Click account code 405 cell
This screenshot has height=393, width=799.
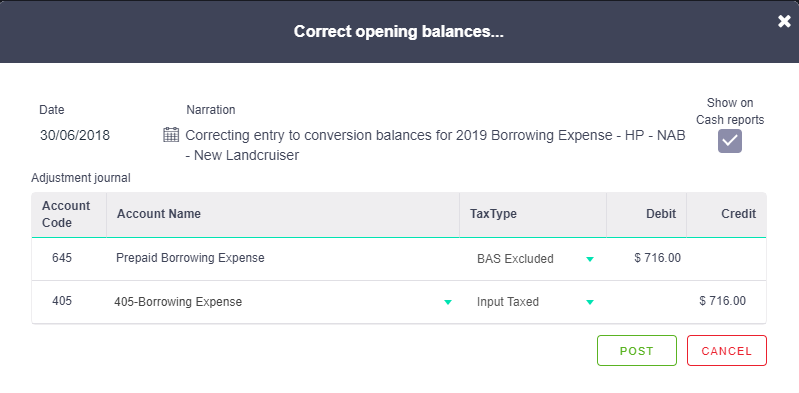62,301
